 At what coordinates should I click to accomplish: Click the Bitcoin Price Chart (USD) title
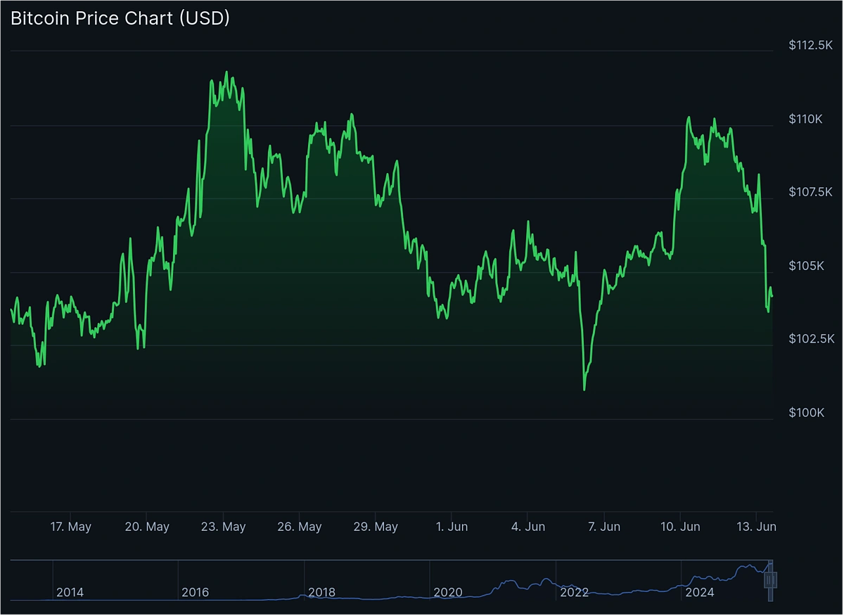pyautogui.click(x=120, y=19)
